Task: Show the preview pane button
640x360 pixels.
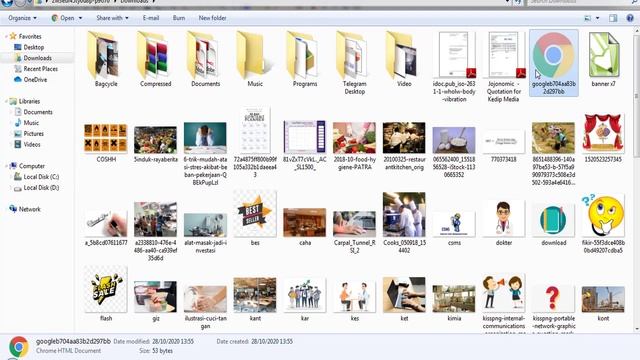Action: pyautogui.click(x=613, y=18)
